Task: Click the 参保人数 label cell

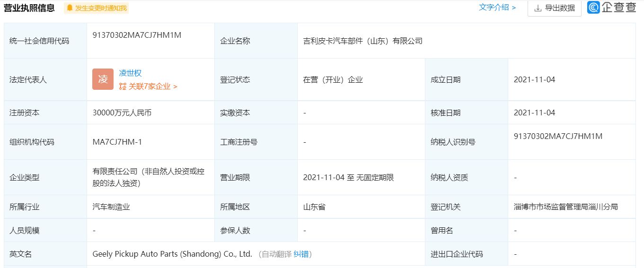Action: pyautogui.click(x=256, y=230)
